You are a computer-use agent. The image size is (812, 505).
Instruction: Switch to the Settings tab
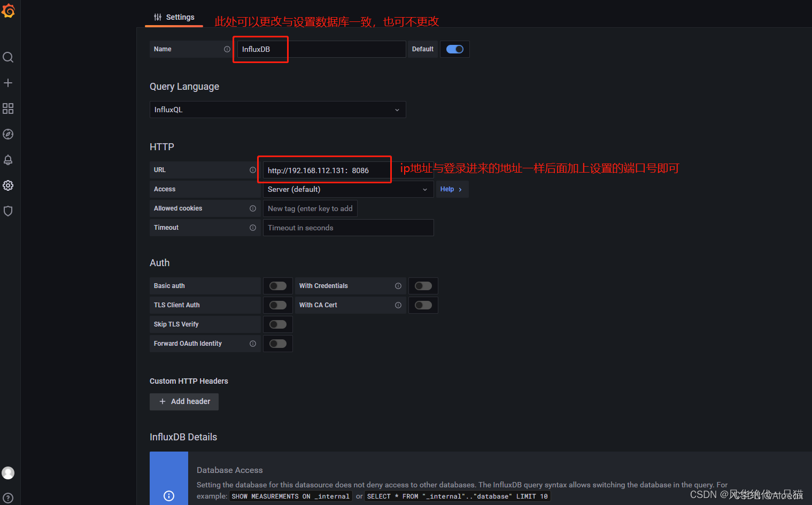[174, 17]
